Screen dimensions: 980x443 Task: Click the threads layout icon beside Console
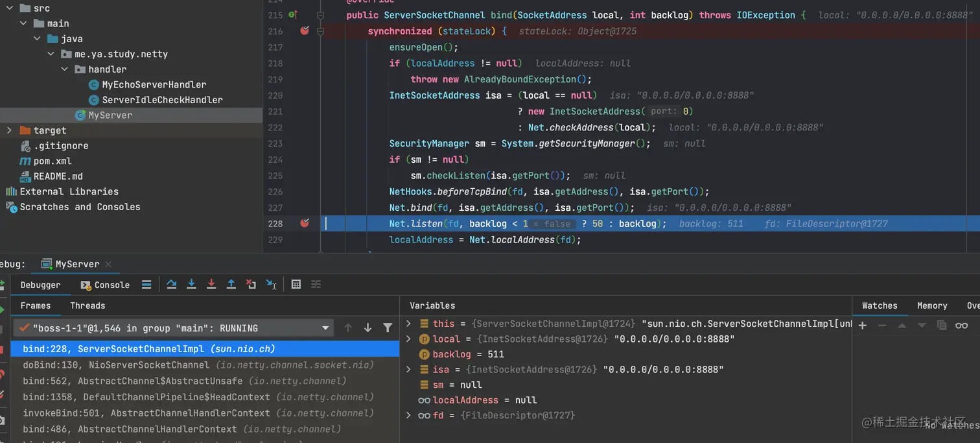tap(146, 284)
